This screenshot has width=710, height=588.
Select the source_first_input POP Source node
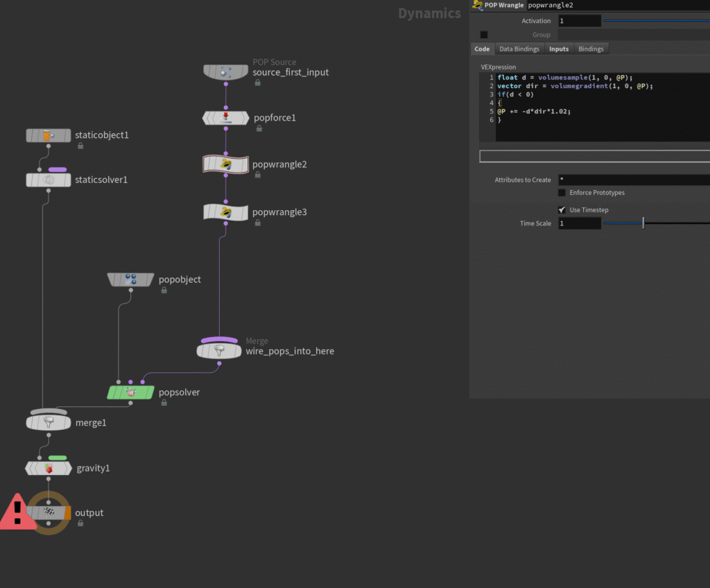(225, 72)
